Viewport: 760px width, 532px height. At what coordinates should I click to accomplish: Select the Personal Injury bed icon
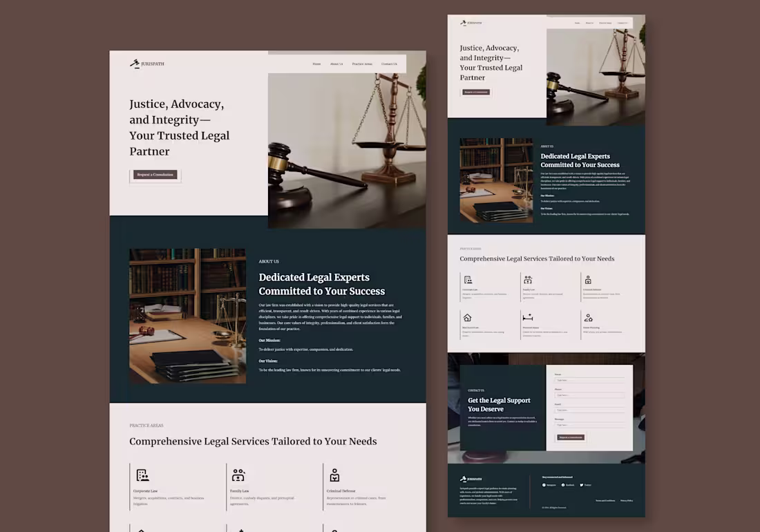[528, 317]
